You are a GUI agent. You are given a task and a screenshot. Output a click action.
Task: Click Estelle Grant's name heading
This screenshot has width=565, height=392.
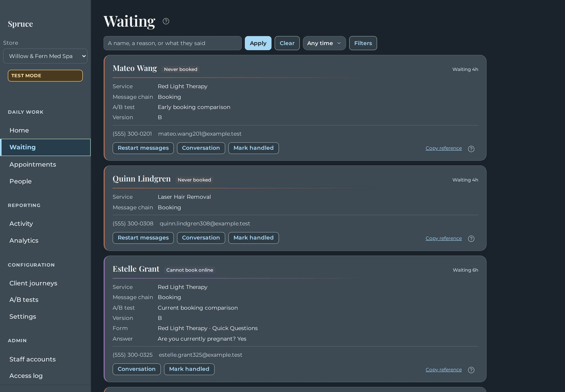(x=136, y=269)
